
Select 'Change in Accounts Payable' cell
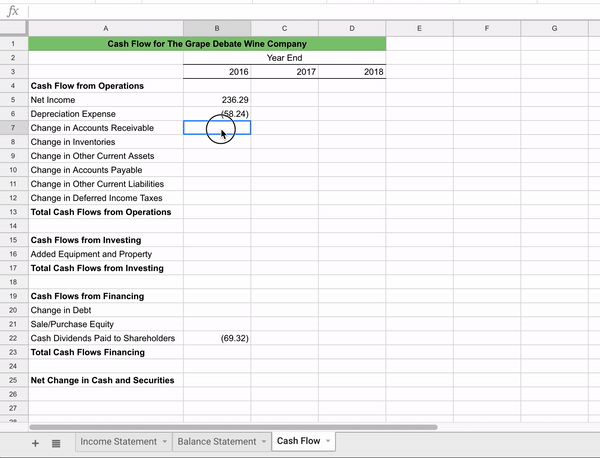[106, 170]
